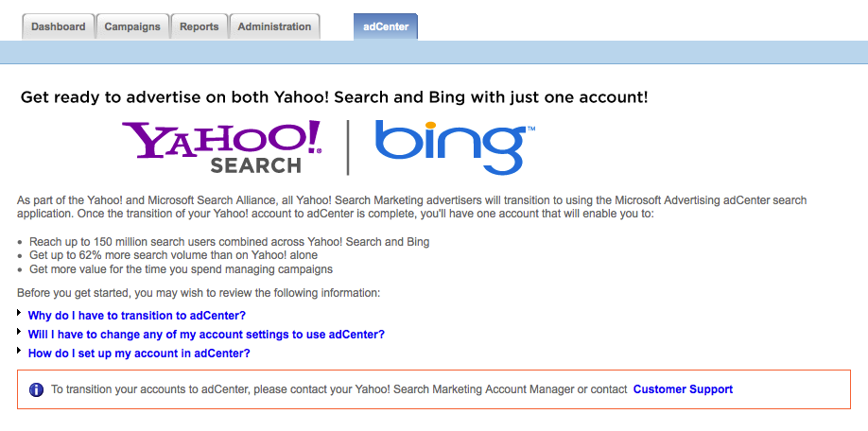The width and height of the screenshot is (868, 431).
Task: Expand the 'How do I set up' triangle
Action: [x=19, y=351]
